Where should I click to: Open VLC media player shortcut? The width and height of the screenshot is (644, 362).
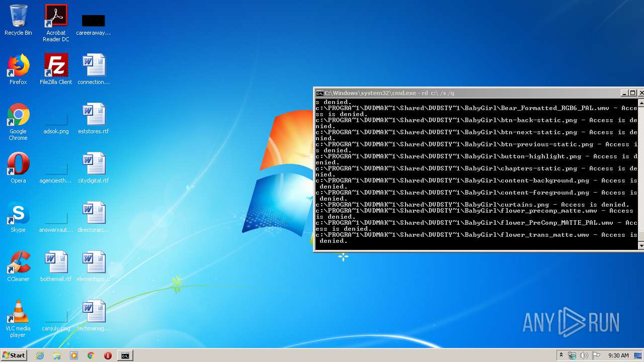coord(18,319)
